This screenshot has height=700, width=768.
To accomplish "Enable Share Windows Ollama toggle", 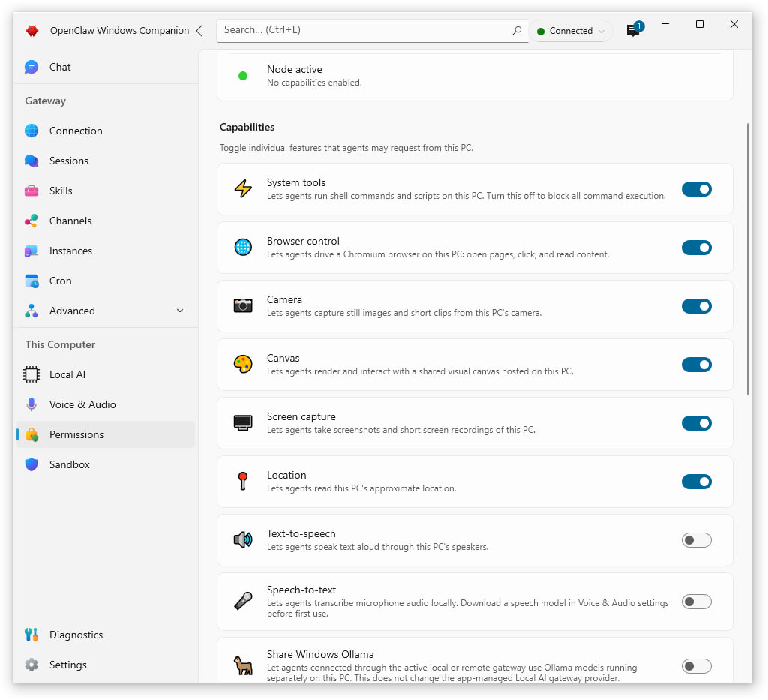I will click(x=697, y=666).
